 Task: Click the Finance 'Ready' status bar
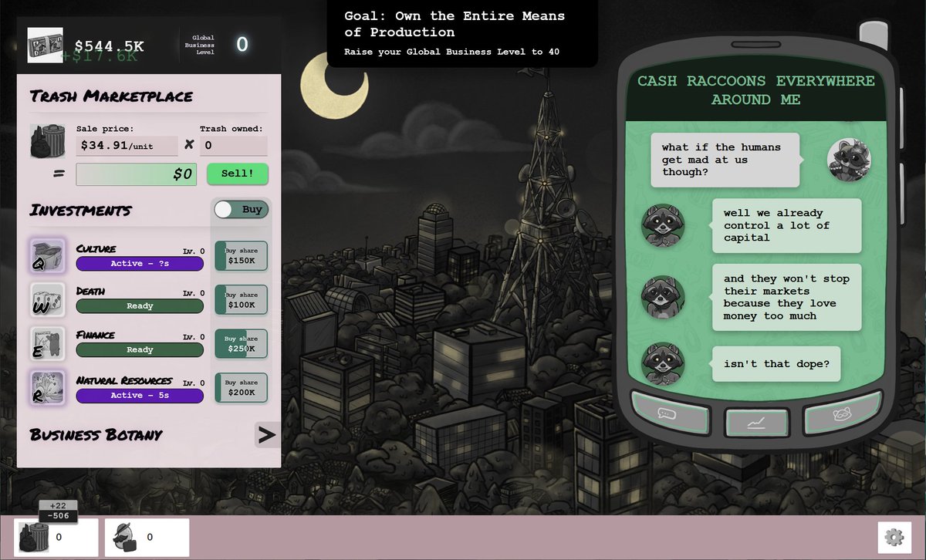pyautogui.click(x=140, y=350)
